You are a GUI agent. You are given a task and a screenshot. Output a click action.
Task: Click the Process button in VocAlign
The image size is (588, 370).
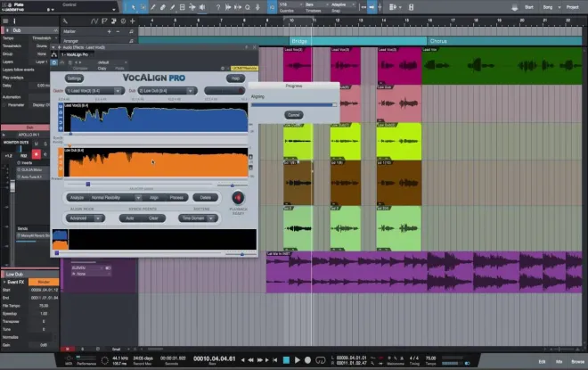point(176,197)
